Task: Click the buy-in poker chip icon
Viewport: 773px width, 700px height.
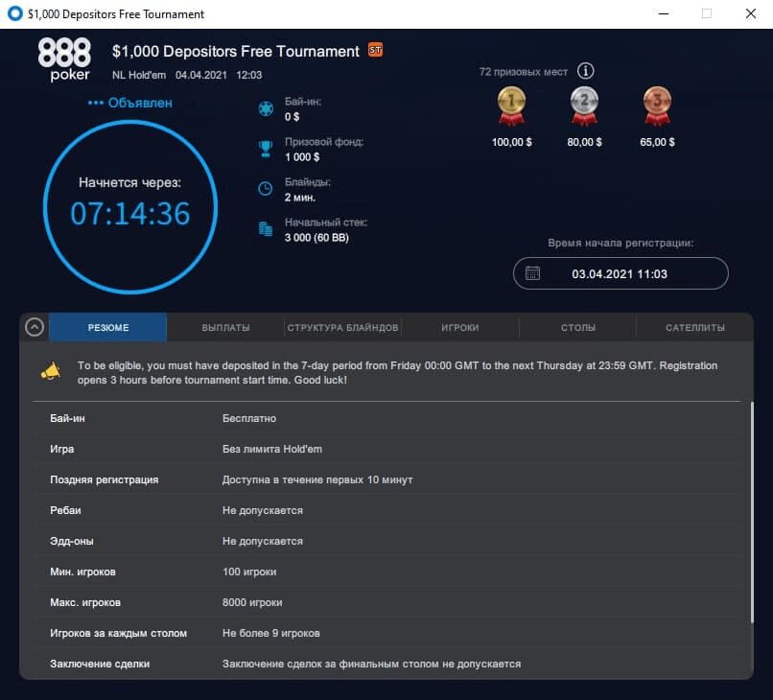Action: (266, 108)
